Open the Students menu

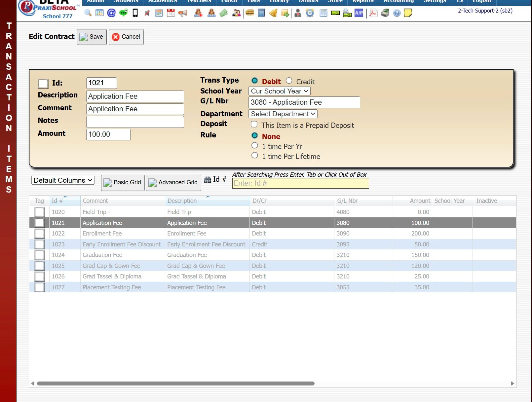click(126, 2)
